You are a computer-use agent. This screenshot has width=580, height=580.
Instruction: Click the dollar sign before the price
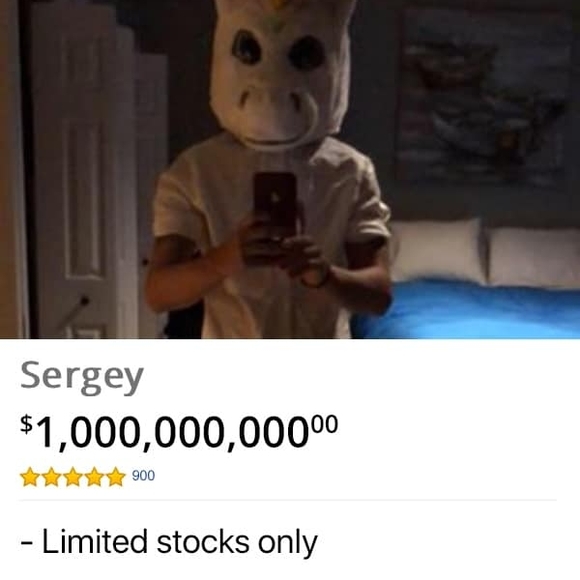[26, 424]
